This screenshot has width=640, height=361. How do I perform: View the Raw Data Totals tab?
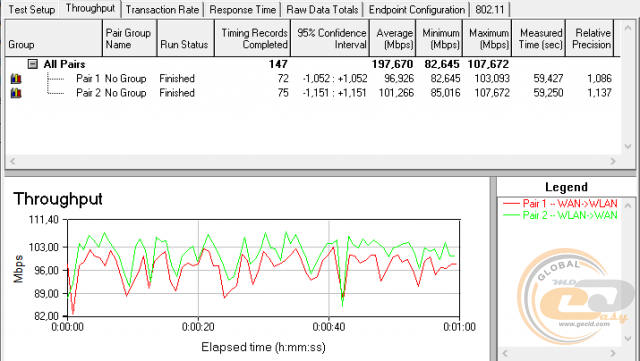[x=322, y=9]
